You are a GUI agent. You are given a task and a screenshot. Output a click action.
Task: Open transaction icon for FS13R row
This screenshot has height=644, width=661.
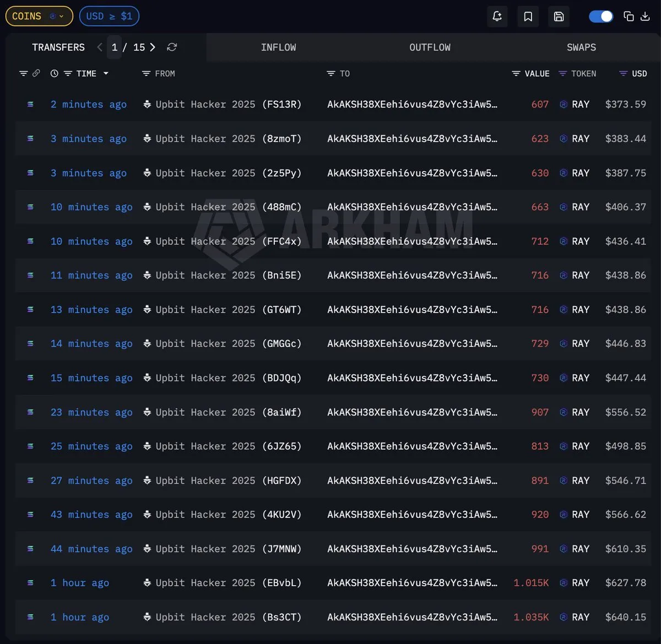click(x=30, y=104)
